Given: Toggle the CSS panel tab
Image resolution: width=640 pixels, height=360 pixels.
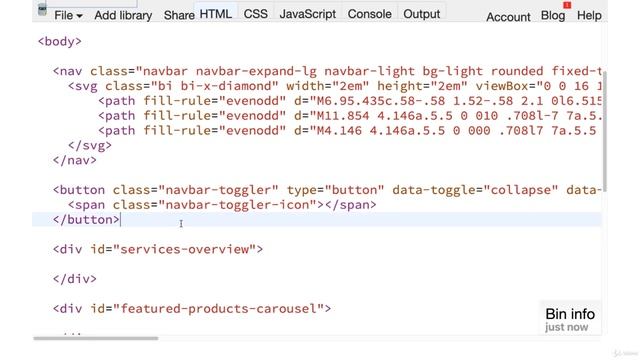Looking at the screenshot, I should [x=256, y=14].
